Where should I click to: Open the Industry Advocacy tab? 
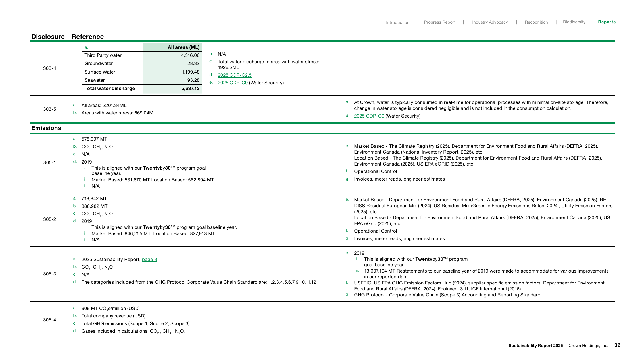pyautogui.click(x=490, y=22)
